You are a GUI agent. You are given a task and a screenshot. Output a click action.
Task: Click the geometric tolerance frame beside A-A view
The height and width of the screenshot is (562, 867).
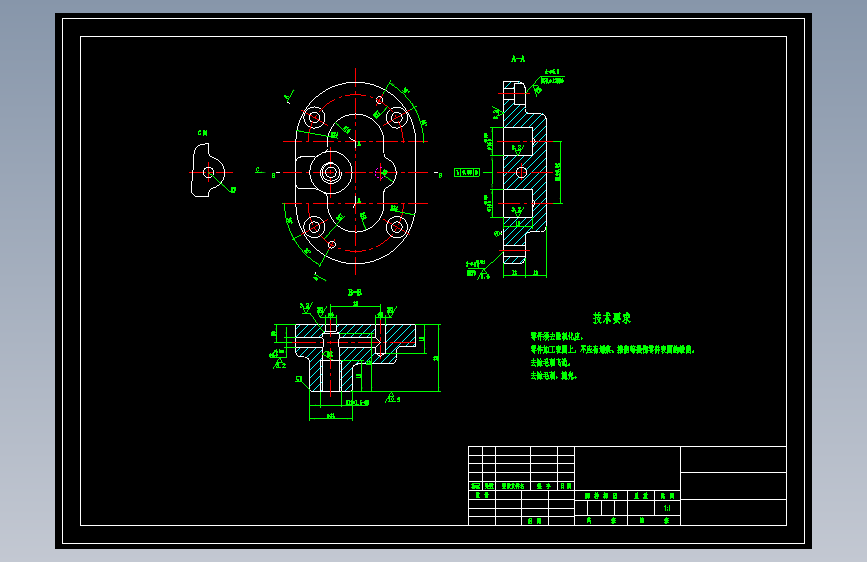(467, 173)
